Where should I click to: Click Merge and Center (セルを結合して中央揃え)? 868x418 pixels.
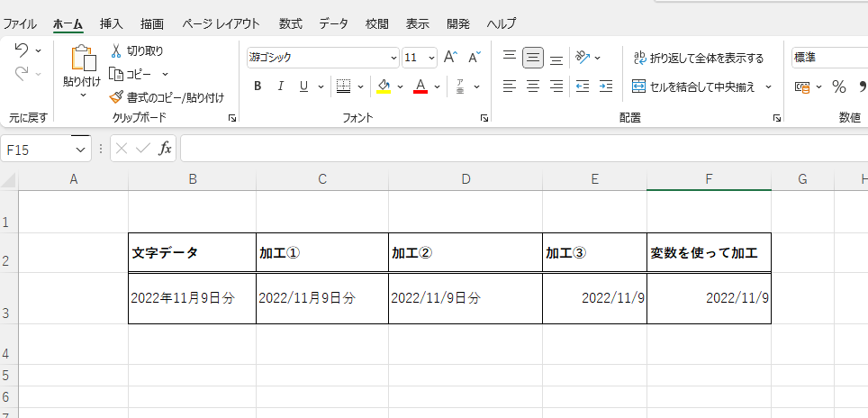[693, 86]
